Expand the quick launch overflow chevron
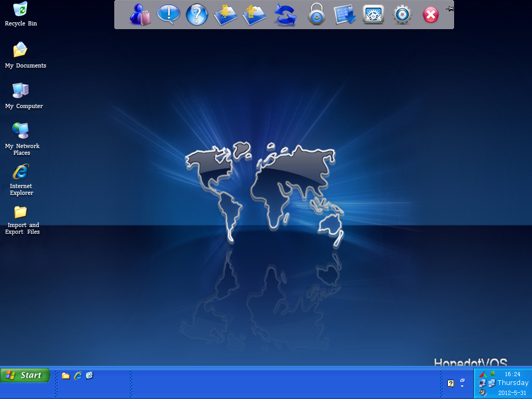The width and height of the screenshot is (532, 399). tap(461, 386)
